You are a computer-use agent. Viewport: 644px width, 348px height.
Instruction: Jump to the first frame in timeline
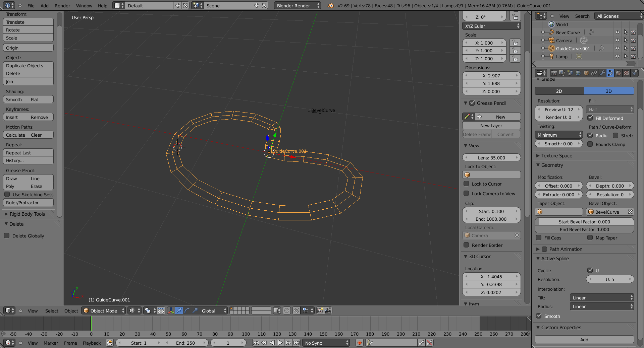pyautogui.click(x=256, y=343)
